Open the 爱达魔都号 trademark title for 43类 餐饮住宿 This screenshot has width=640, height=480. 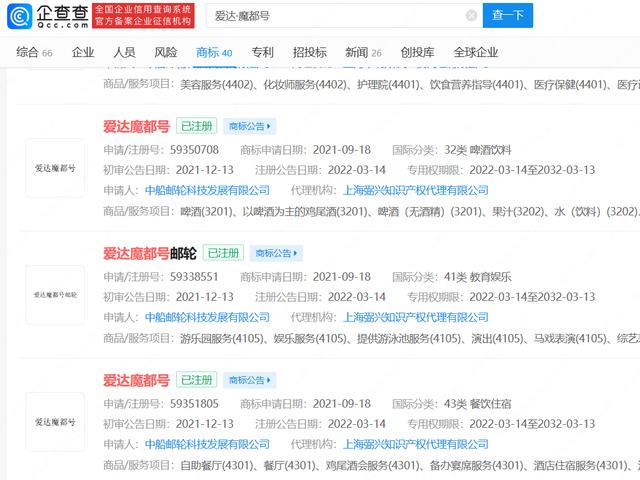(136, 380)
